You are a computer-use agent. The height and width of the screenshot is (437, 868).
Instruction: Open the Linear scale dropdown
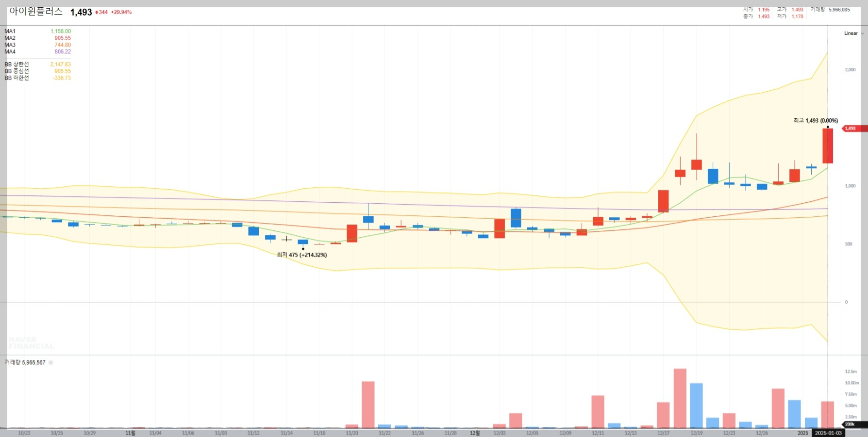(x=854, y=33)
